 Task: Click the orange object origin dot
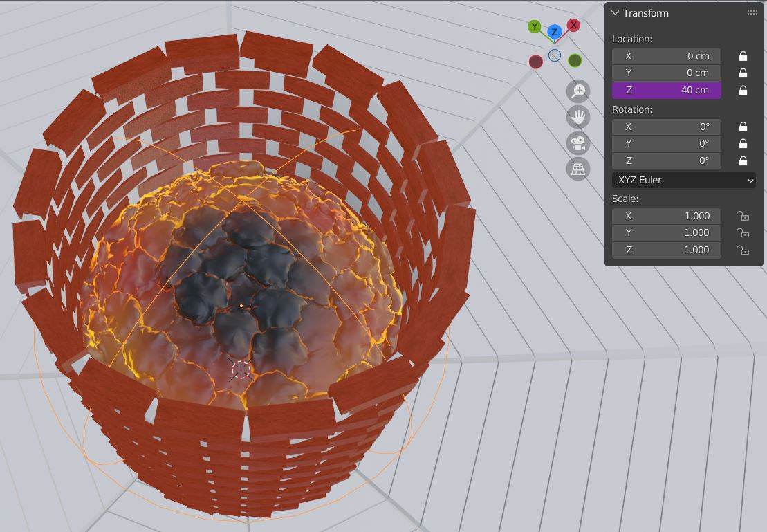tap(241, 306)
